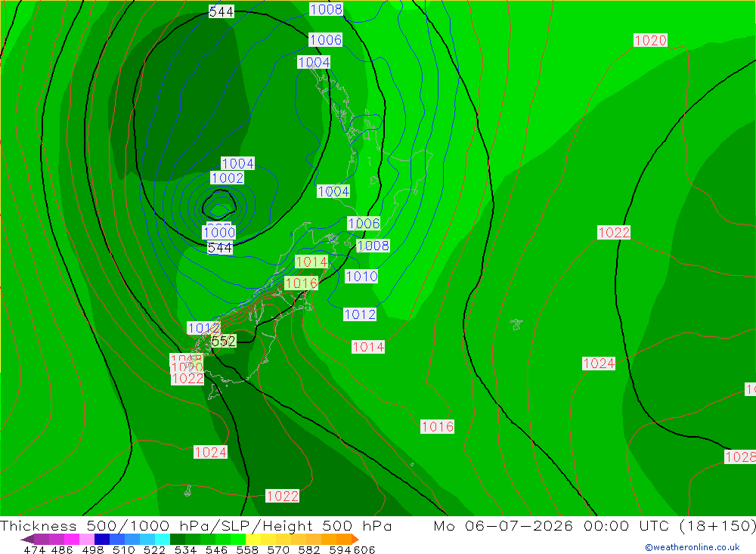Click the 1000 hPa low pressure label
Image resolution: width=756 pixels, height=554 pixels.
(x=219, y=232)
